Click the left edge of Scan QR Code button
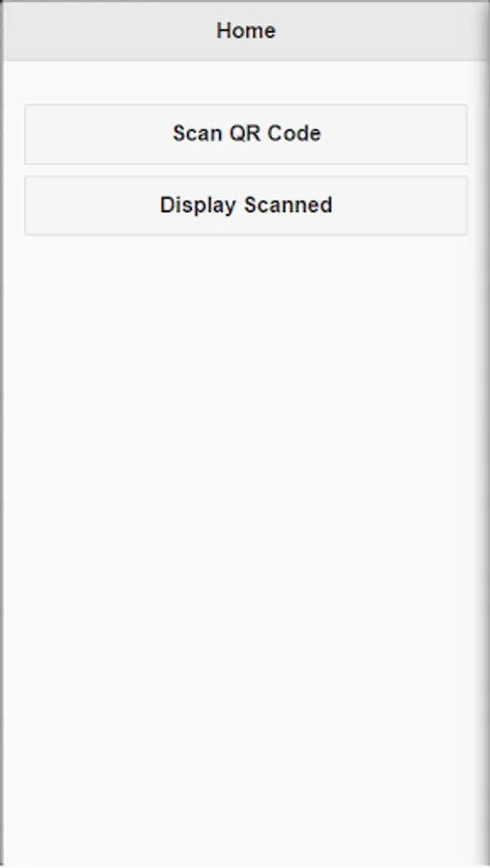The image size is (490, 868). click(x=33, y=134)
